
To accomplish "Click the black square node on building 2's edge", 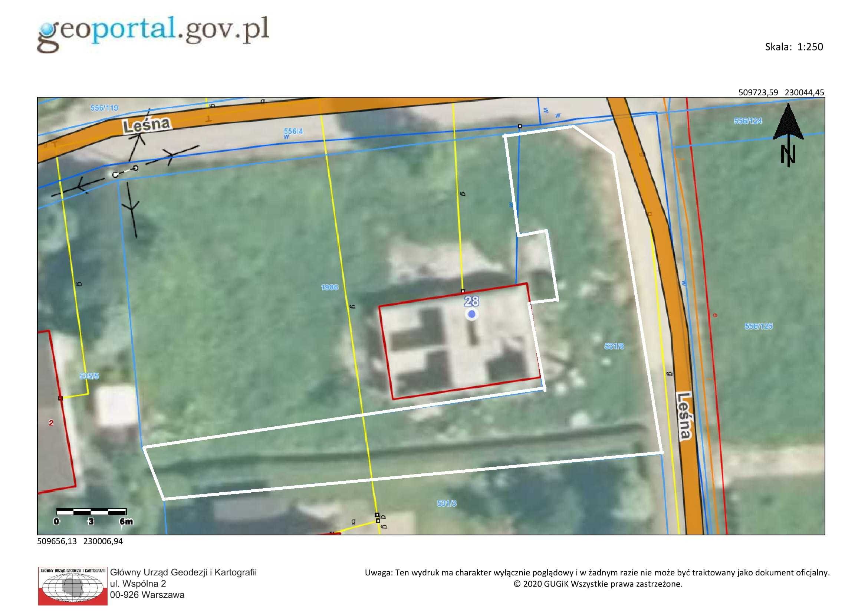I will [60, 398].
